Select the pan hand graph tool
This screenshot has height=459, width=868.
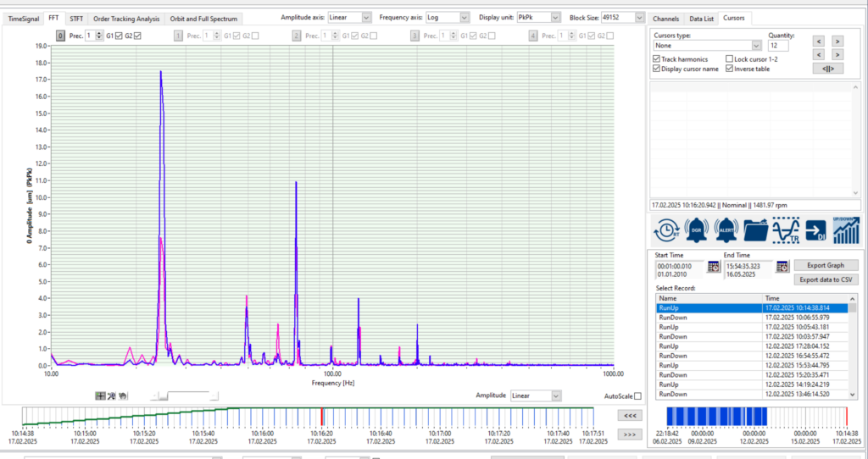(123, 396)
